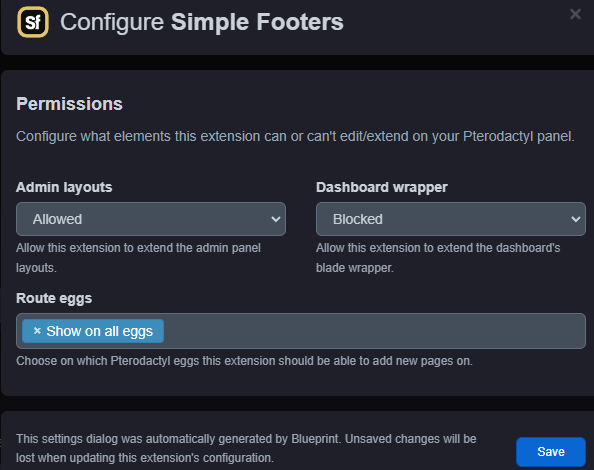Click the Dashboard wrapper label

pyautogui.click(x=382, y=187)
